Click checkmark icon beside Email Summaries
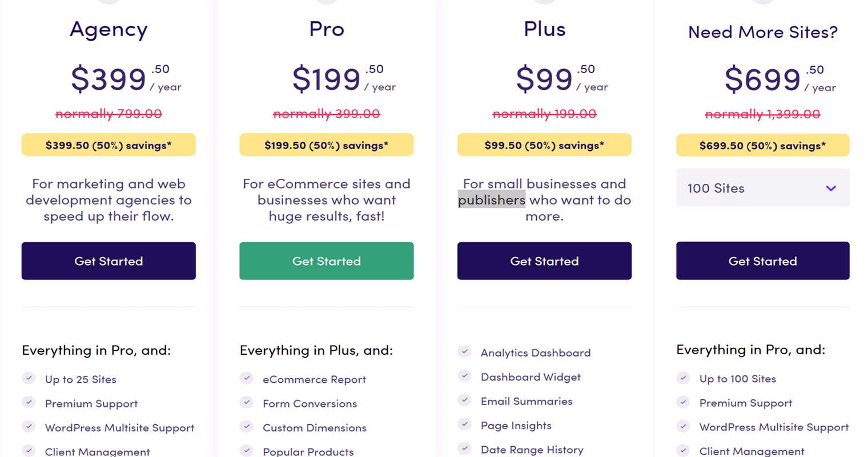The width and height of the screenshot is (868, 457). (465, 400)
